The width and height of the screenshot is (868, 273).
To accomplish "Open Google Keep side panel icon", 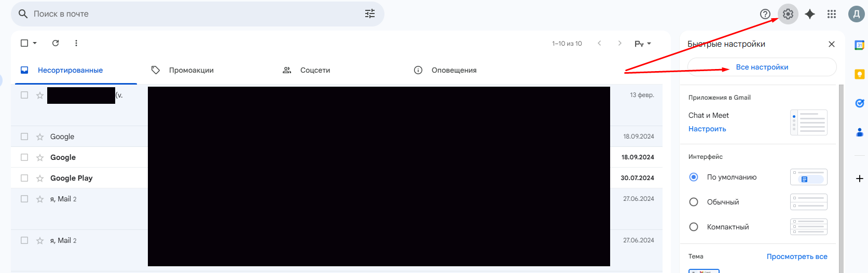I will (859, 74).
